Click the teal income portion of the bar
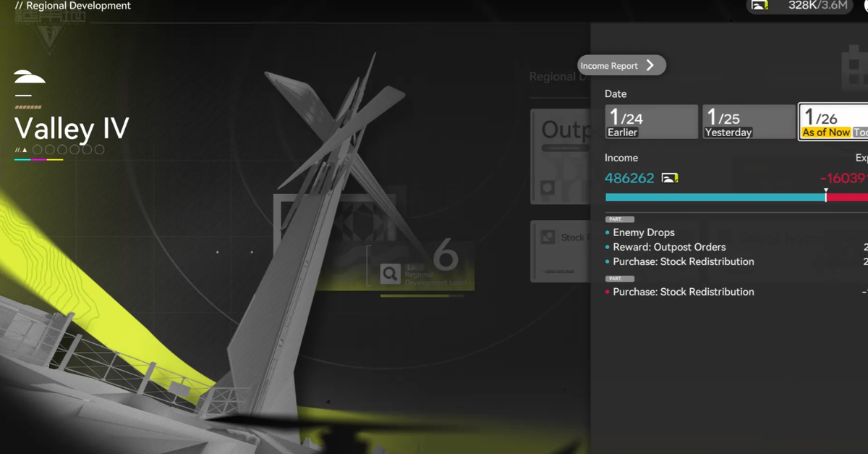 (x=715, y=197)
